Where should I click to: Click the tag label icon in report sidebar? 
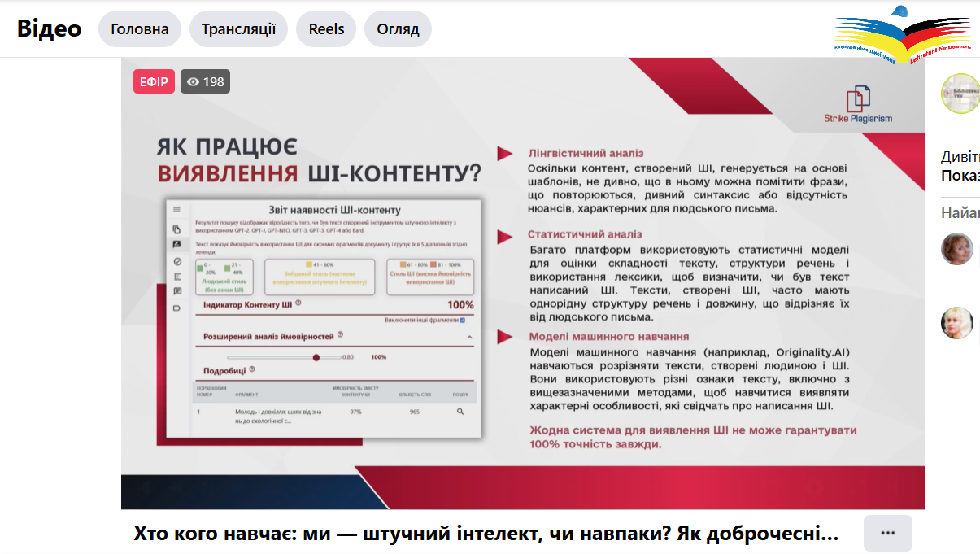pos(176,308)
